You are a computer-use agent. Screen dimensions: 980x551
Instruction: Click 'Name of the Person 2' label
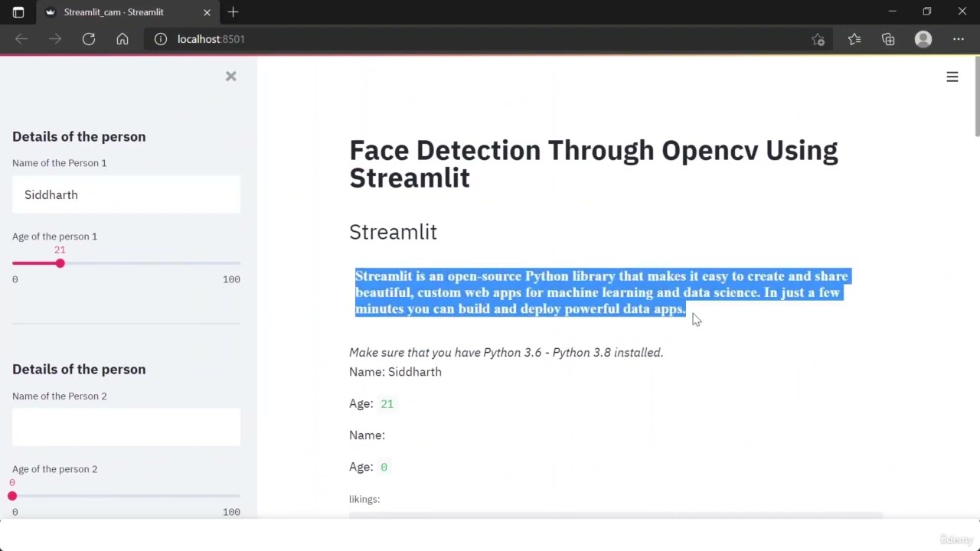point(59,396)
